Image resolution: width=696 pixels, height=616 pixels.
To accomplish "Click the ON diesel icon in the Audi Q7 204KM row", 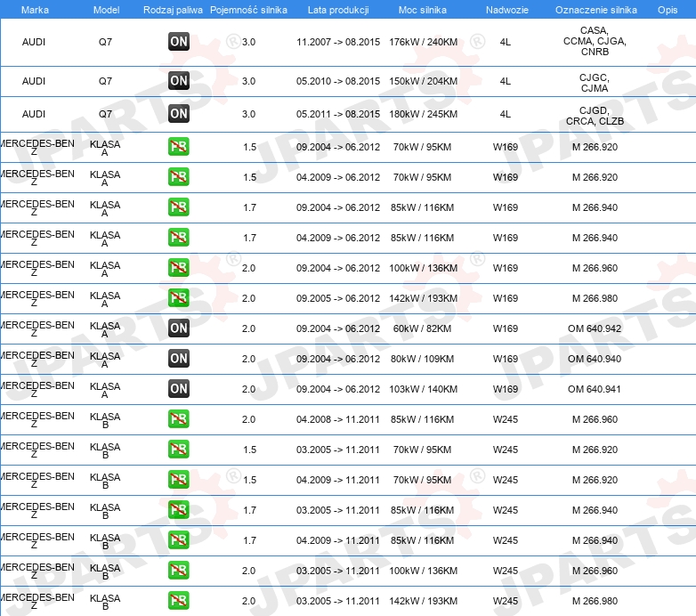I will 179,81.
